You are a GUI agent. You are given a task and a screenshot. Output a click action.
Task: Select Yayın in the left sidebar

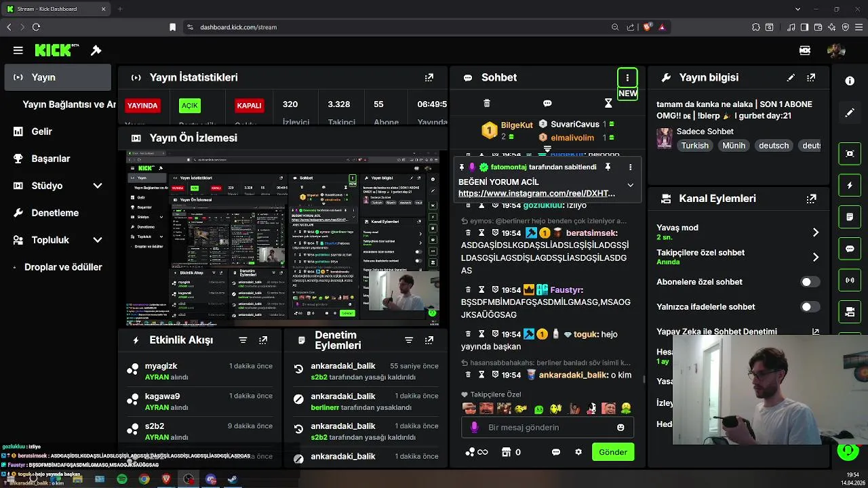(x=58, y=77)
